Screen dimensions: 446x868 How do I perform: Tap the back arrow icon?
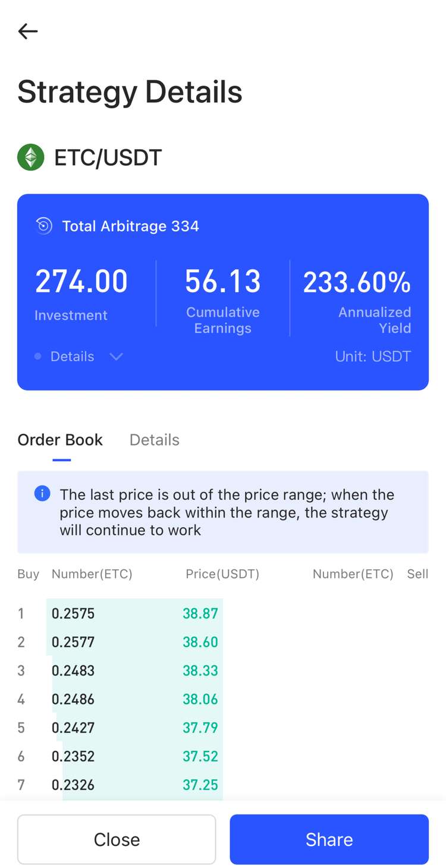coord(28,31)
